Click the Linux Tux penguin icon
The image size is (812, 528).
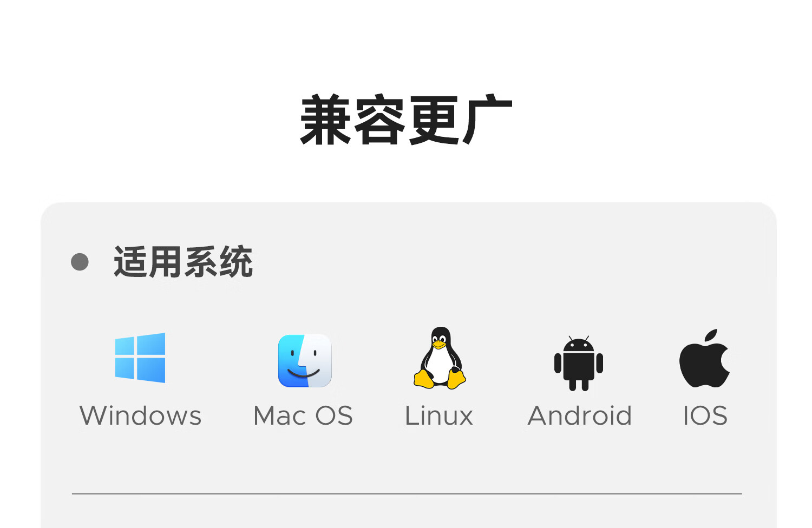coord(440,358)
